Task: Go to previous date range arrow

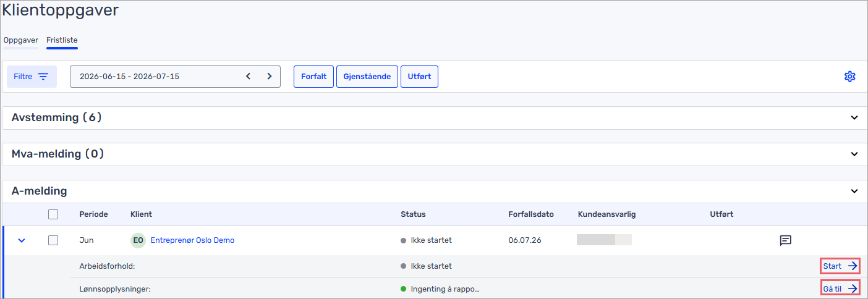Action: pyautogui.click(x=249, y=77)
